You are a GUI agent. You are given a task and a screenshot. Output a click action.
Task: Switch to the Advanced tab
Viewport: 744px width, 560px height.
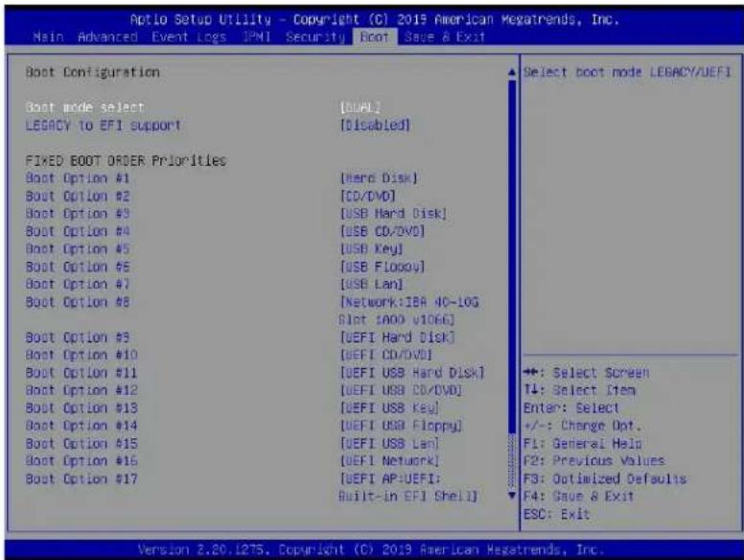coord(107,37)
